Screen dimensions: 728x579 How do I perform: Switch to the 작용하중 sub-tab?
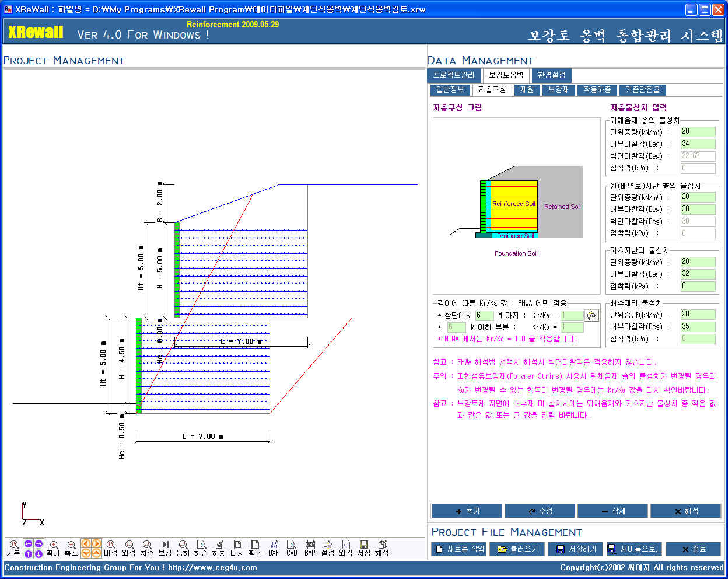click(597, 90)
